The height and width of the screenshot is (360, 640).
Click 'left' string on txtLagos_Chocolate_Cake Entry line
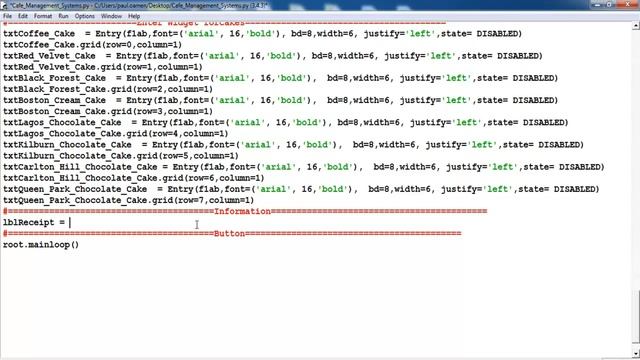point(467,122)
